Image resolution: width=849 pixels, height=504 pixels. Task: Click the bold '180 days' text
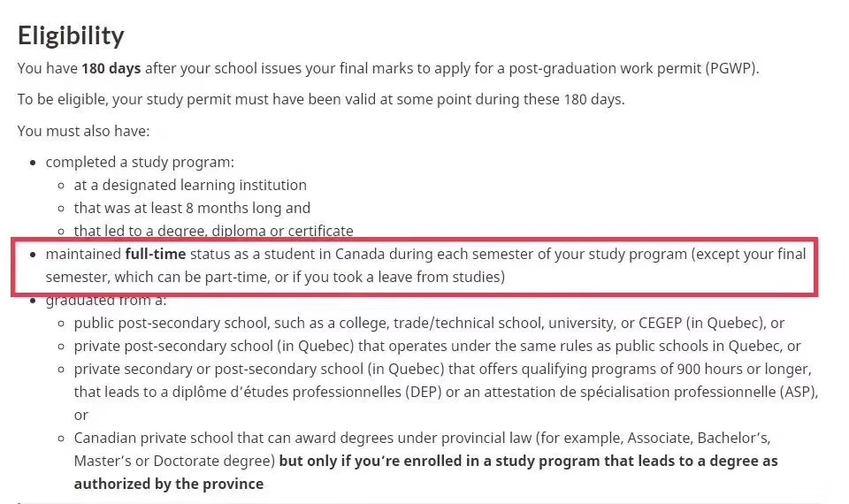111,69
